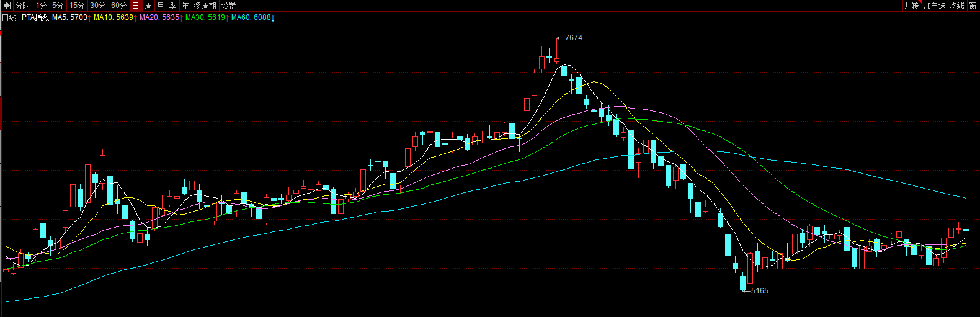Click the MA10: 5639 indicator value
980x317 pixels.
click(114, 17)
